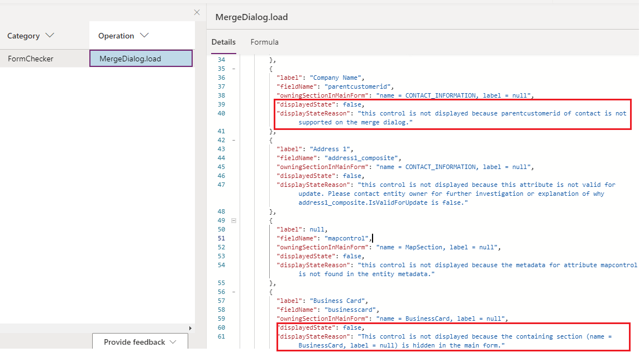Viewport: 644px width, 357px height.
Task: Collapse the JSON block at line 35
Action: [x=232, y=69]
